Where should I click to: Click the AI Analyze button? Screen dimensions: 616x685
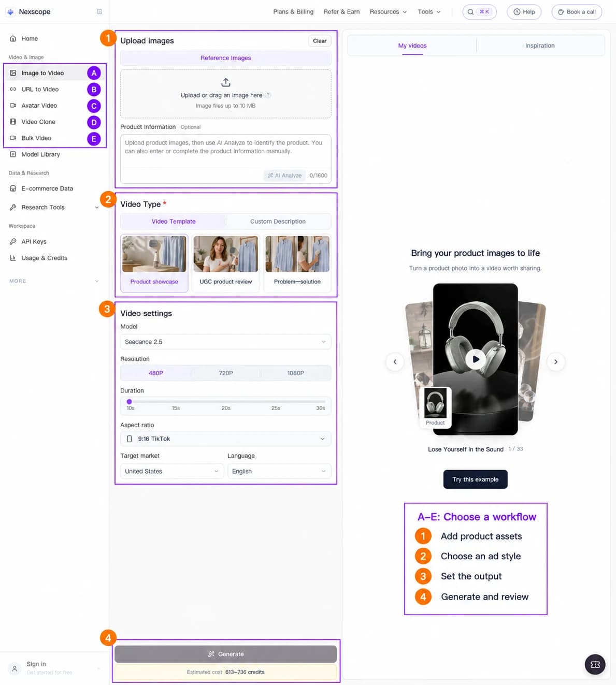pos(284,176)
